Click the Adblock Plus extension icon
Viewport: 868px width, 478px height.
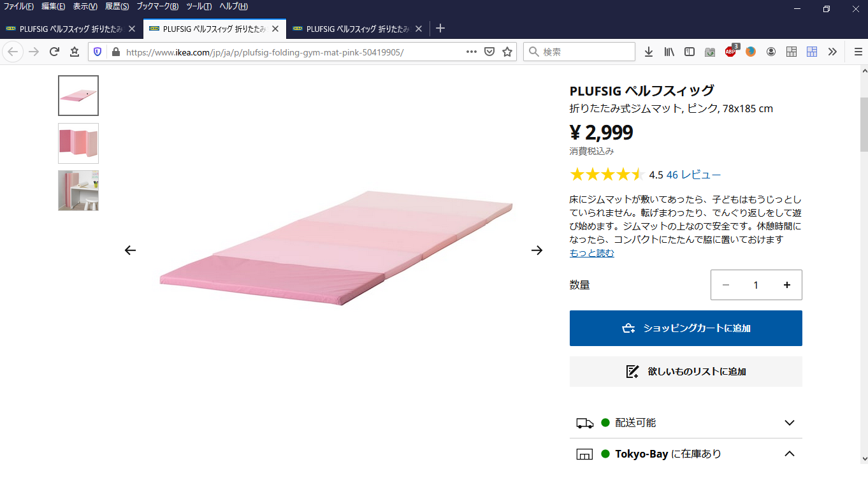pos(730,52)
